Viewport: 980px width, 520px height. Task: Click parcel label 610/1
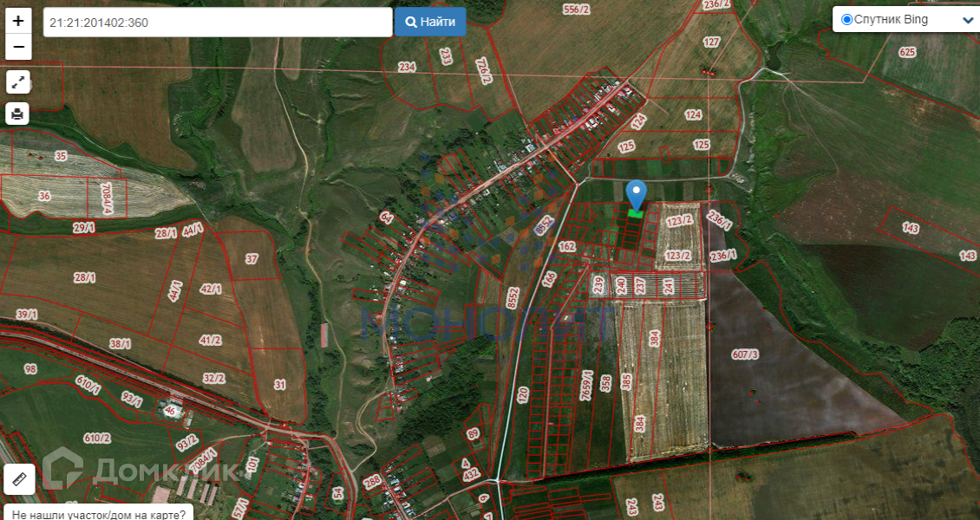[x=88, y=385]
